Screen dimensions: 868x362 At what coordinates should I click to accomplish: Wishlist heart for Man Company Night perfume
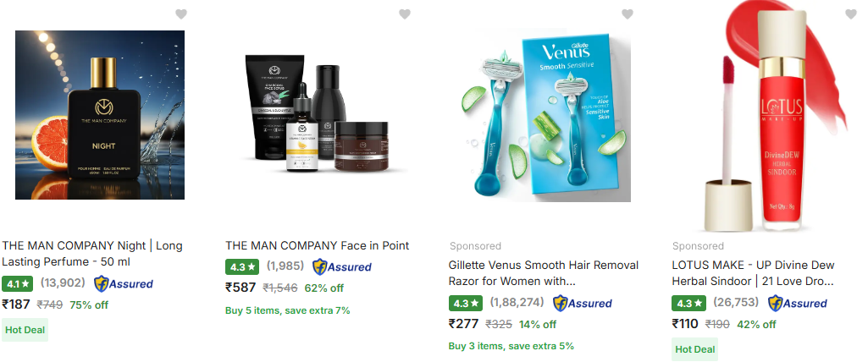[x=181, y=14]
